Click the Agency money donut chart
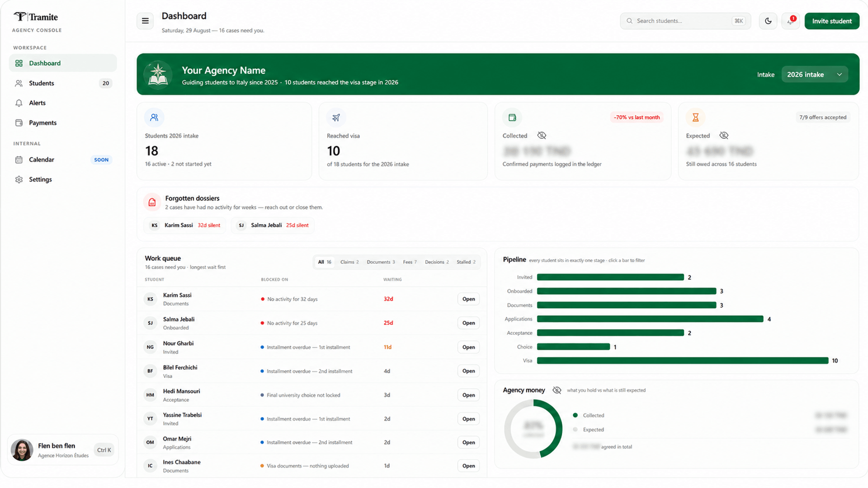This screenshot has height=488, width=868. click(533, 429)
